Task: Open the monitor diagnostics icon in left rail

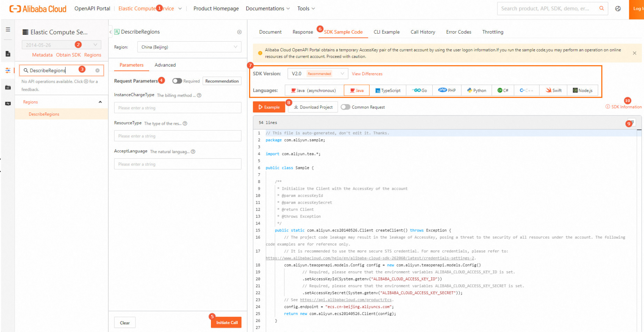Action: [8, 103]
